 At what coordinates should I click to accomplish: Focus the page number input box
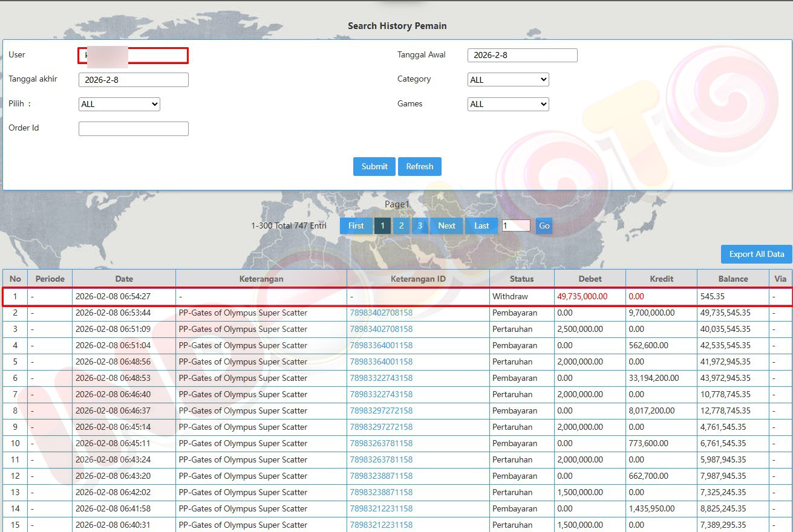coord(515,226)
